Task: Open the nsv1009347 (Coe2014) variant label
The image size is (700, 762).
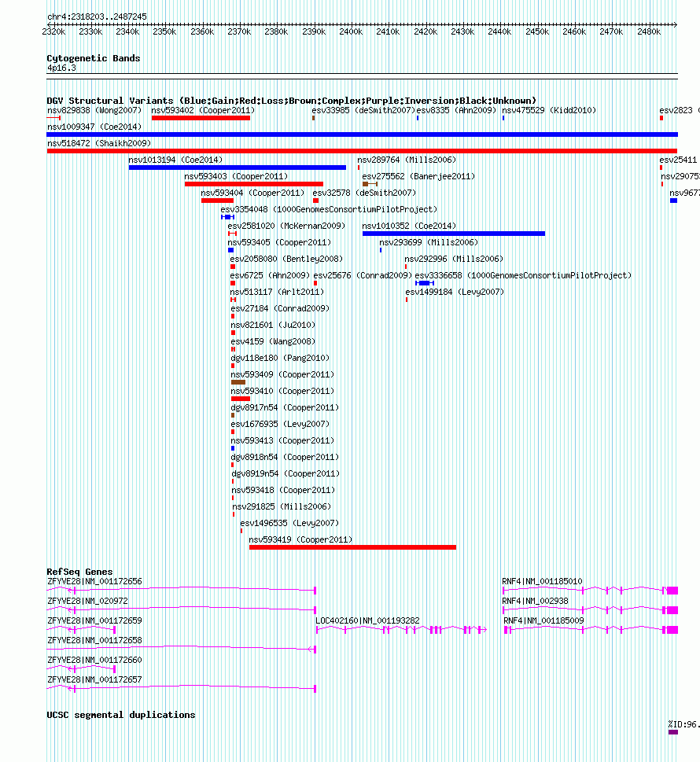Action: (x=94, y=127)
